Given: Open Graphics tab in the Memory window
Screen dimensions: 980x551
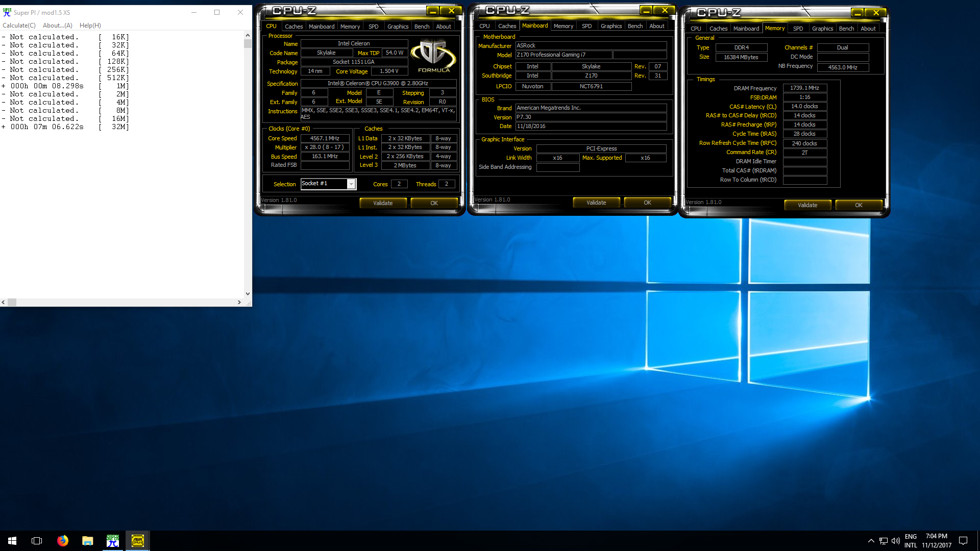Looking at the screenshot, I should [822, 29].
